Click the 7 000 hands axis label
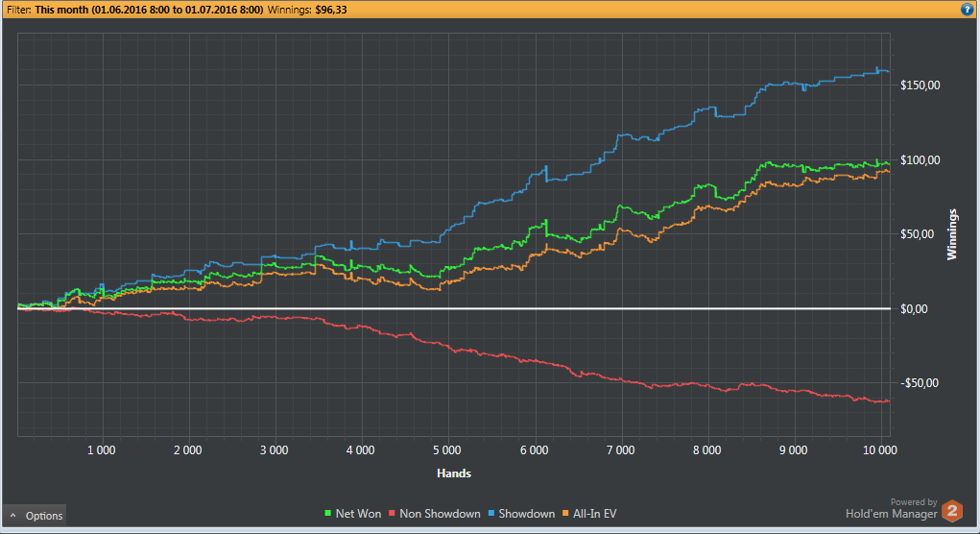Viewport: 980px width, 534px height. point(620,450)
